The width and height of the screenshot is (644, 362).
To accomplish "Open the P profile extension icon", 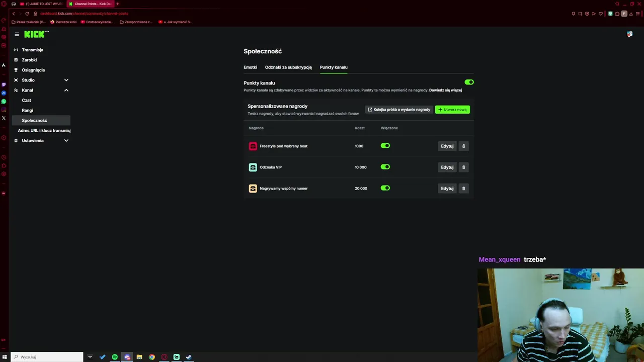I will tap(624, 14).
